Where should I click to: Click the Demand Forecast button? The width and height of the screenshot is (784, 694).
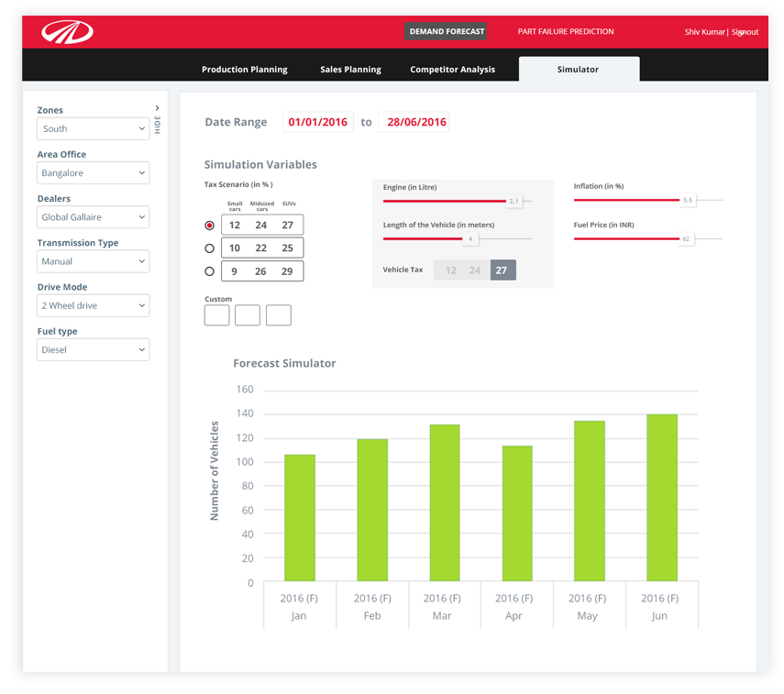(446, 32)
